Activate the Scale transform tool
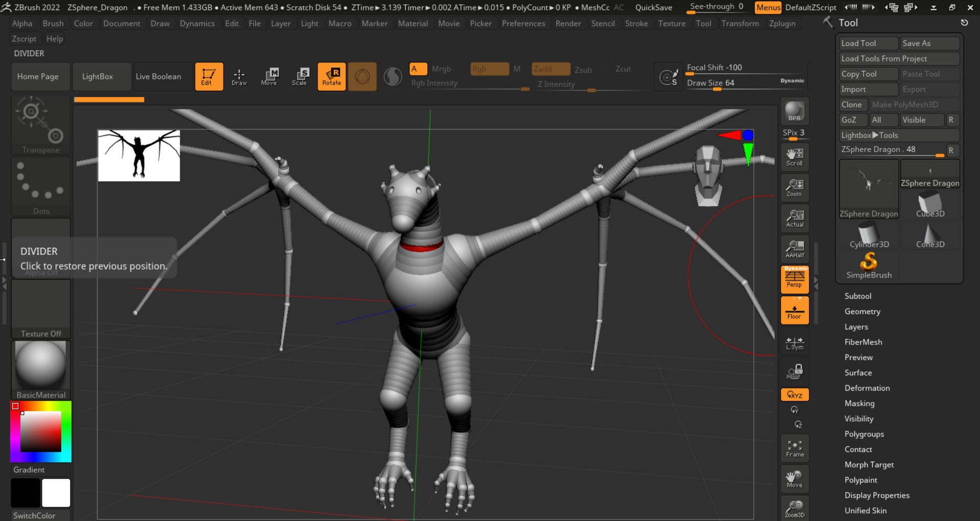This screenshot has height=521, width=980. point(300,77)
